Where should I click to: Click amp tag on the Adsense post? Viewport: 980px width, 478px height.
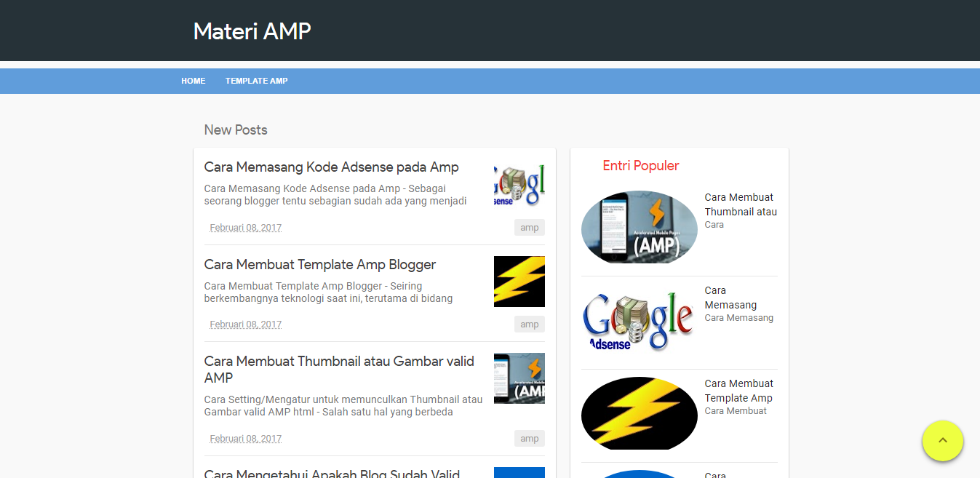point(530,228)
